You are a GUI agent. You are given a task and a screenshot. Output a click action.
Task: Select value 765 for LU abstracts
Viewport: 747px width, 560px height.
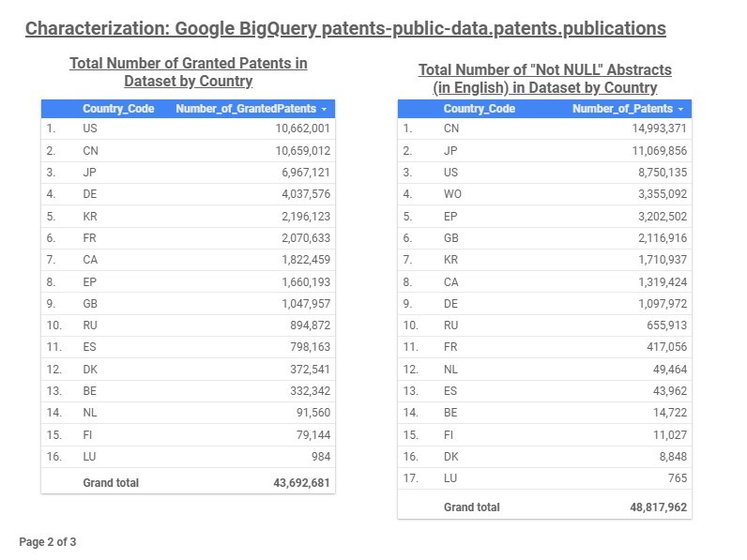coord(678,478)
